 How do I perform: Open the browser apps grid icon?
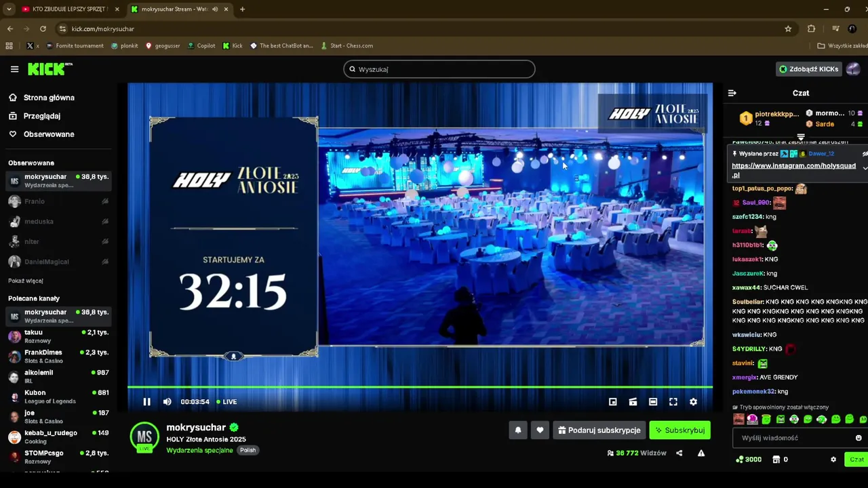coord(9,45)
